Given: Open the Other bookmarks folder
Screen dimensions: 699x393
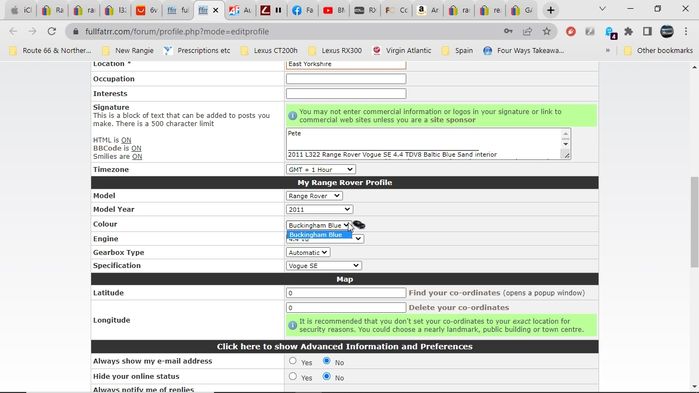Looking at the screenshot, I should (658, 51).
